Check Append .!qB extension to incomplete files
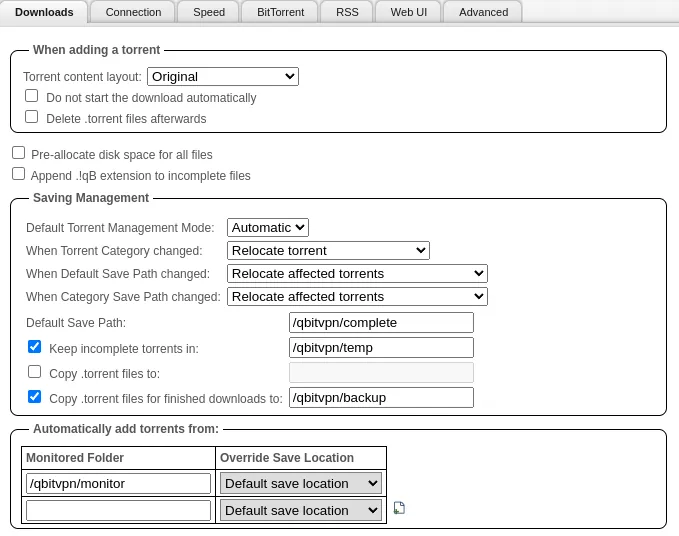 (19, 174)
